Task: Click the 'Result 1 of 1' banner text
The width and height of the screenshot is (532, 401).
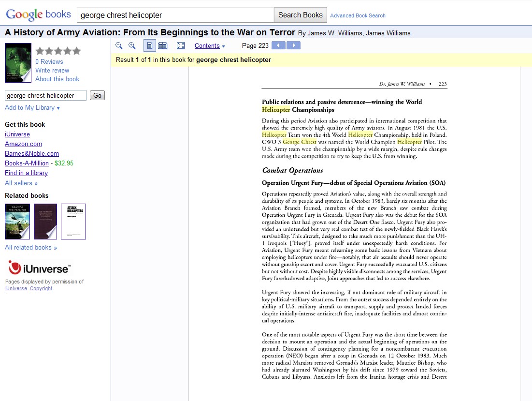Action: pos(193,60)
